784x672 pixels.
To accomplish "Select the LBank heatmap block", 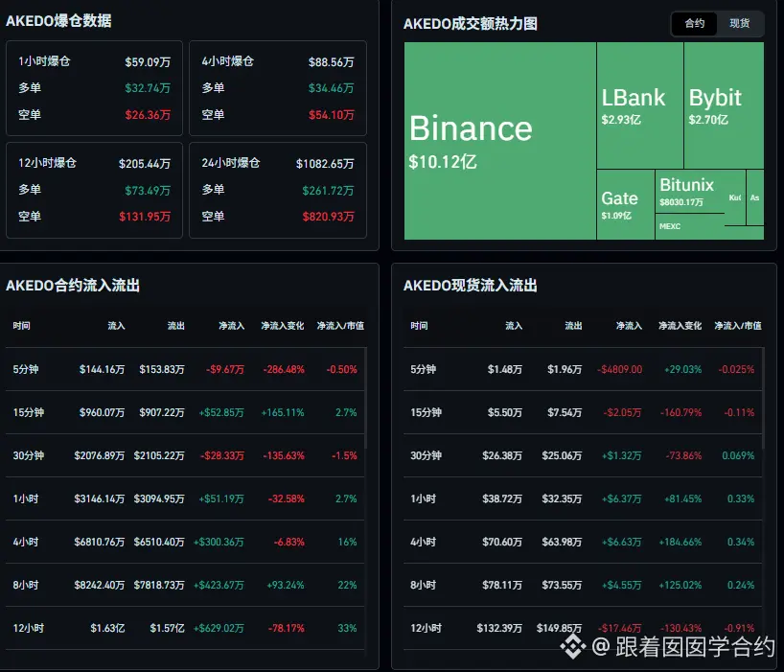I will (x=640, y=105).
